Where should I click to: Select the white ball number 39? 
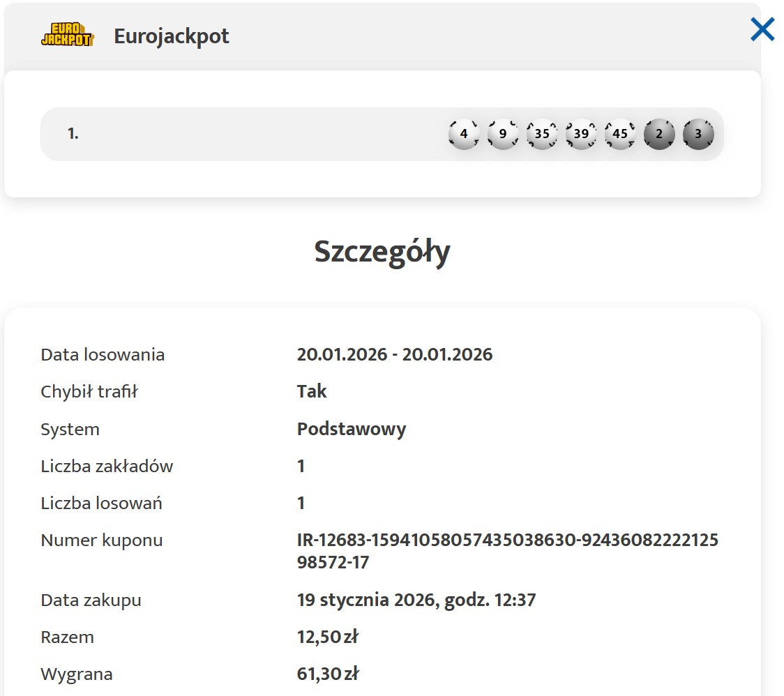click(x=581, y=134)
